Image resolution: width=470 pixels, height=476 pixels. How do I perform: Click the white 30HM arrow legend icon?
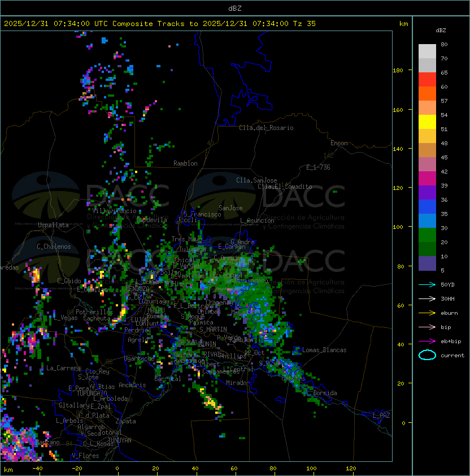coord(427,299)
